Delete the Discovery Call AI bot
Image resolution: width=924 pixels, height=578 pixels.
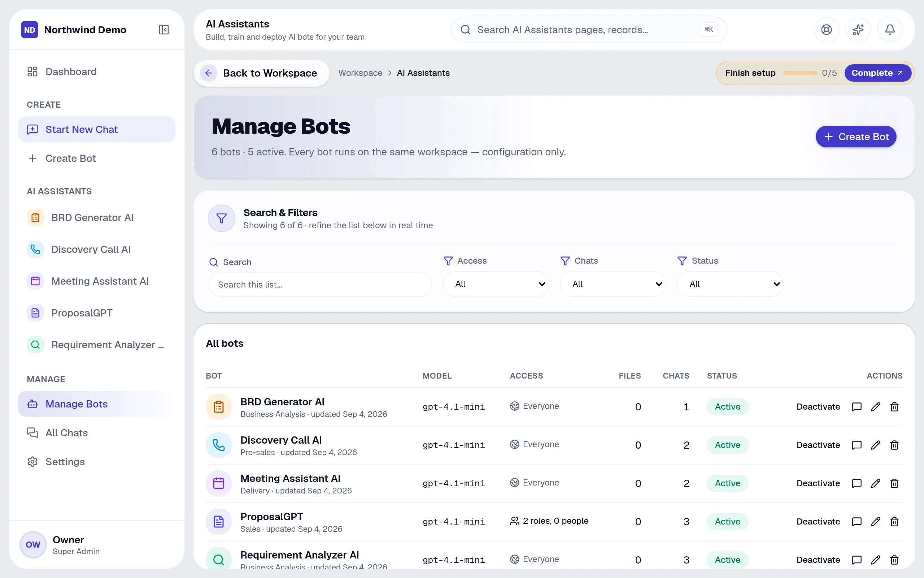[x=894, y=445]
